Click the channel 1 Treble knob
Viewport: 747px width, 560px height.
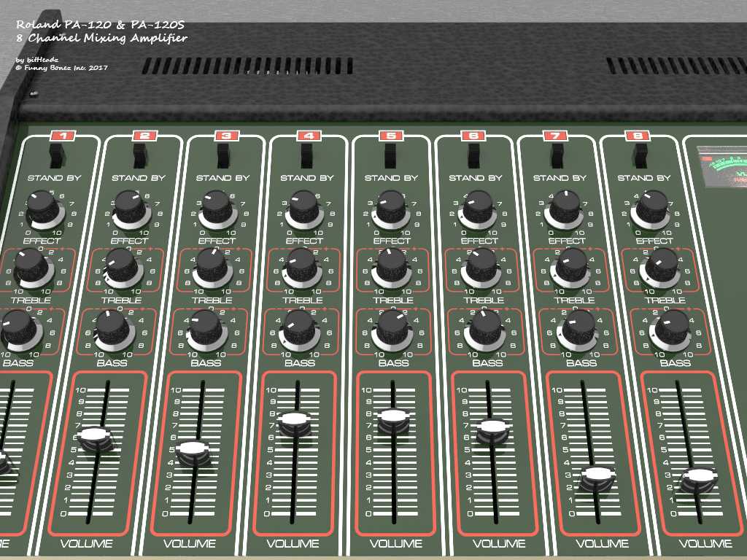tap(34, 268)
